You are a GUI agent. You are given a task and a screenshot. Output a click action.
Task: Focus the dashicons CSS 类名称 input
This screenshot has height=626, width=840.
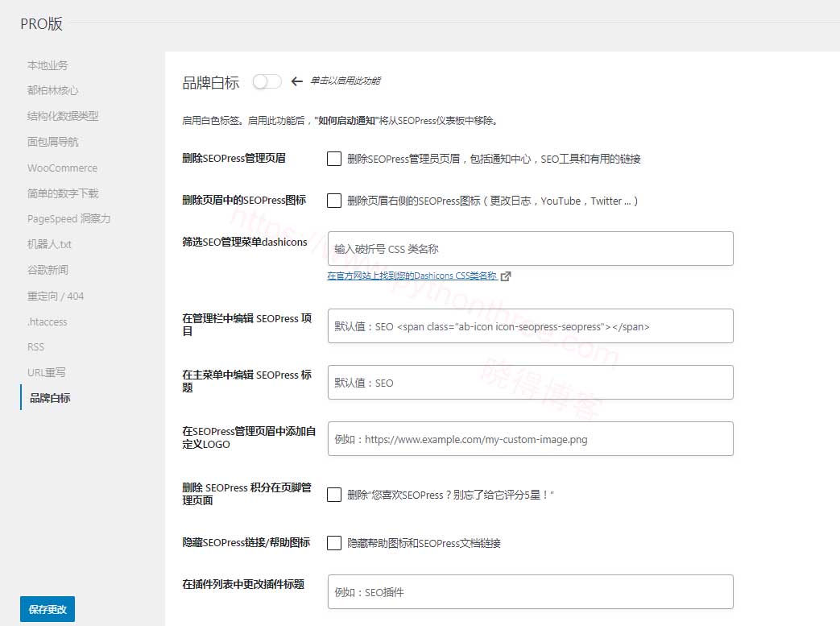tap(531, 249)
